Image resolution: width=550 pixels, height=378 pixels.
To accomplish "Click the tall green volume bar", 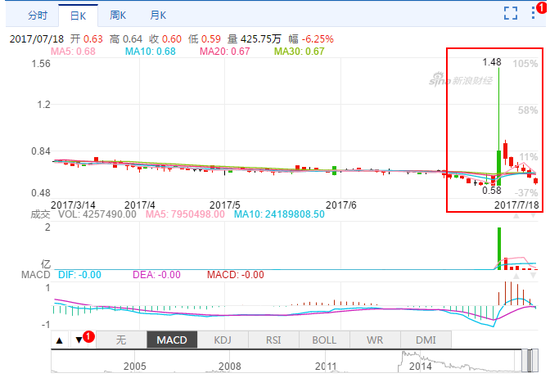I will [x=499, y=248].
